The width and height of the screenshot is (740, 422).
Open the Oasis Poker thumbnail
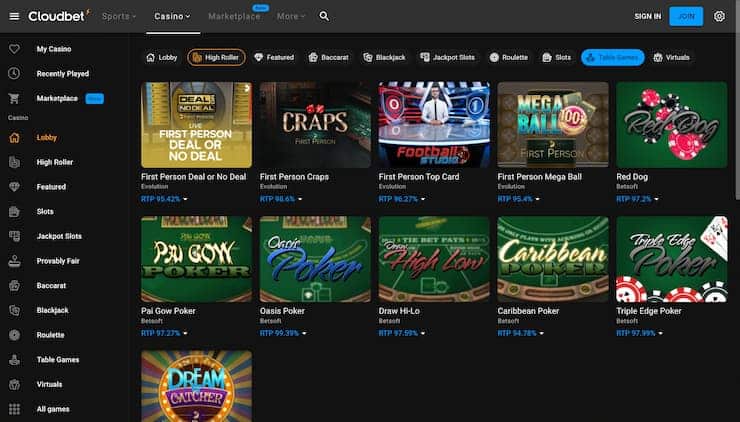coord(315,259)
